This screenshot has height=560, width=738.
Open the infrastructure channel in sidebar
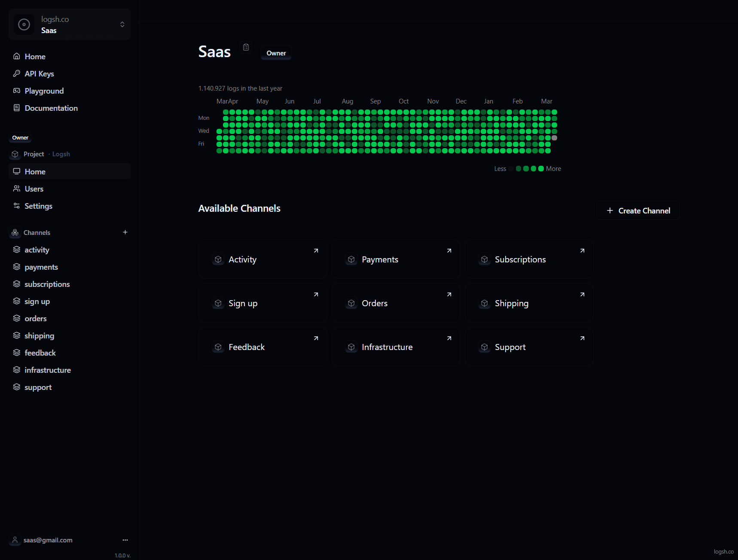click(x=70, y=370)
